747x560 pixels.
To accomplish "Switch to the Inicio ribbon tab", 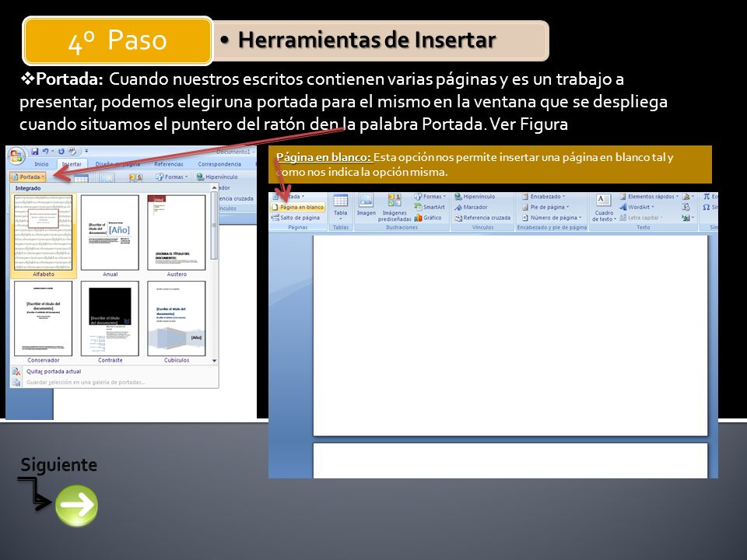I will coord(41,164).
